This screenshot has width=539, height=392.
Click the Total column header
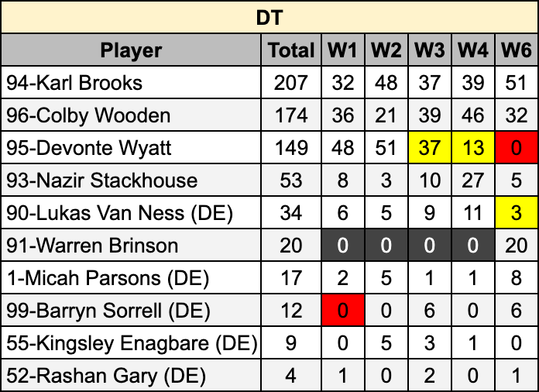click(x=290, y=50)
